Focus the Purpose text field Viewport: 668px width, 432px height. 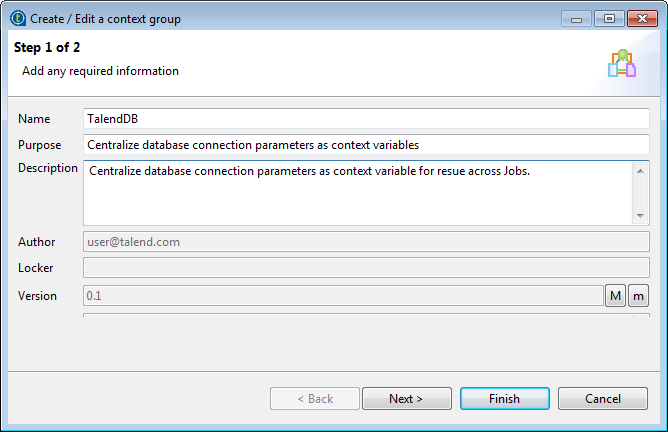click(x=366, y=145)
